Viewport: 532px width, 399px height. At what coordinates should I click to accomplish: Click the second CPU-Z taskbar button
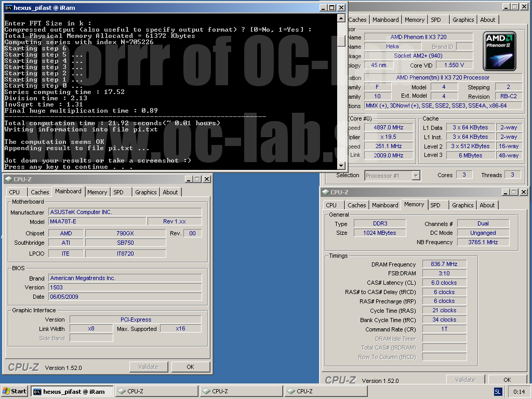pyautogui.click(x=241, y=391)
